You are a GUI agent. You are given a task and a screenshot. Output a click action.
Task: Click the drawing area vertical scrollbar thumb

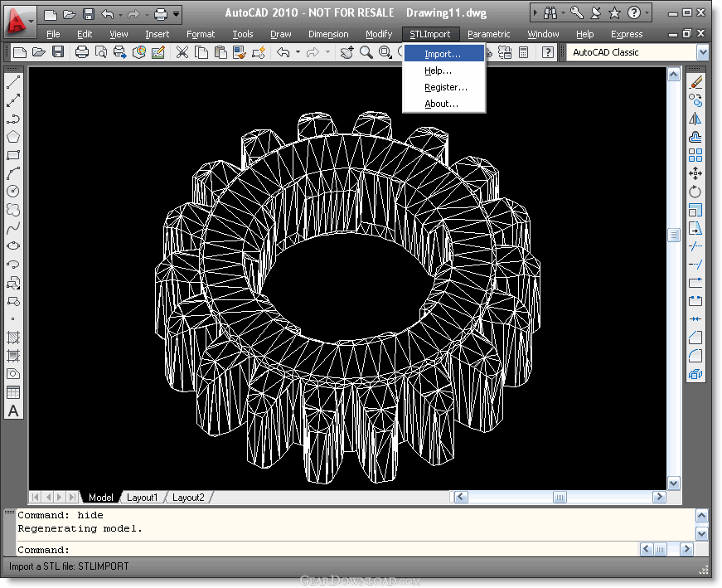pos(674,235)
